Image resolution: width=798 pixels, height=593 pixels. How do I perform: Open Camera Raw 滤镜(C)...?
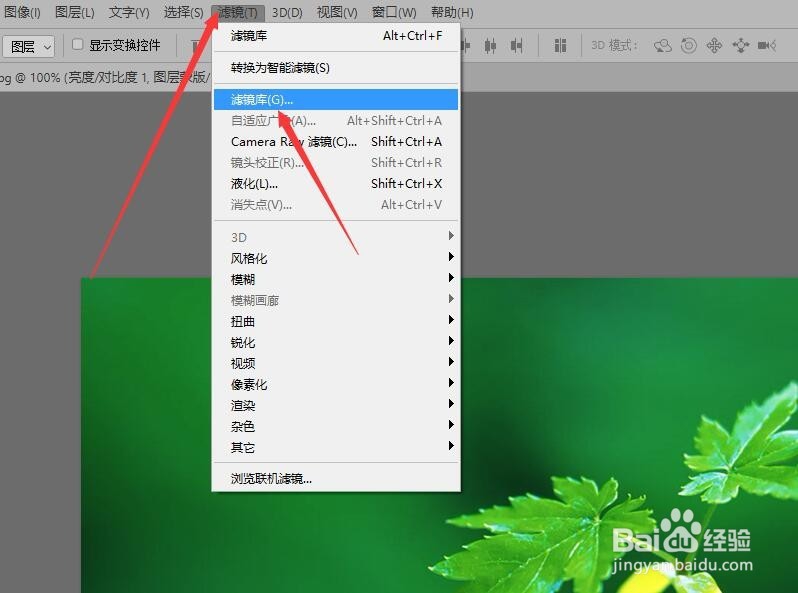point(336,142)
